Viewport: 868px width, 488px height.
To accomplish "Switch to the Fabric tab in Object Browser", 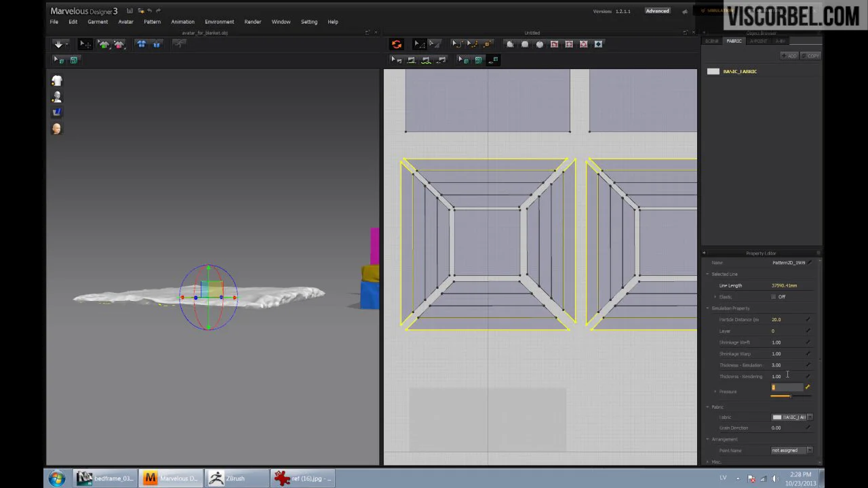I will [x=734, y=41].
